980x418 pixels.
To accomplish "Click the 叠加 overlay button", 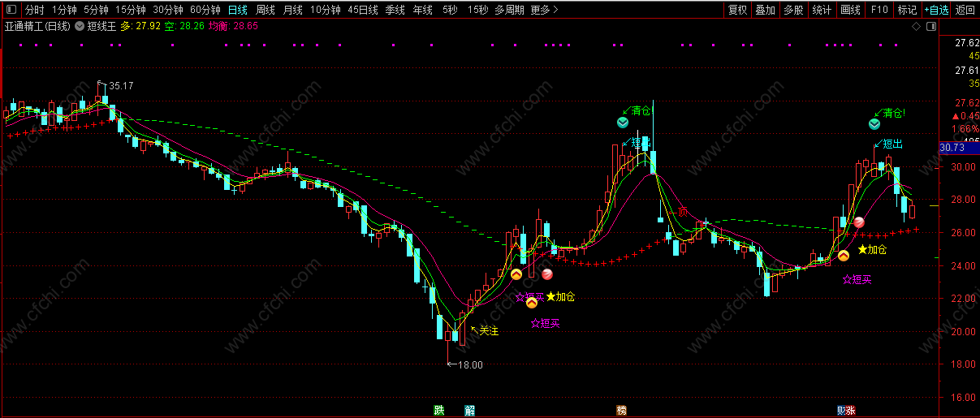I will (x=765, y=10).
